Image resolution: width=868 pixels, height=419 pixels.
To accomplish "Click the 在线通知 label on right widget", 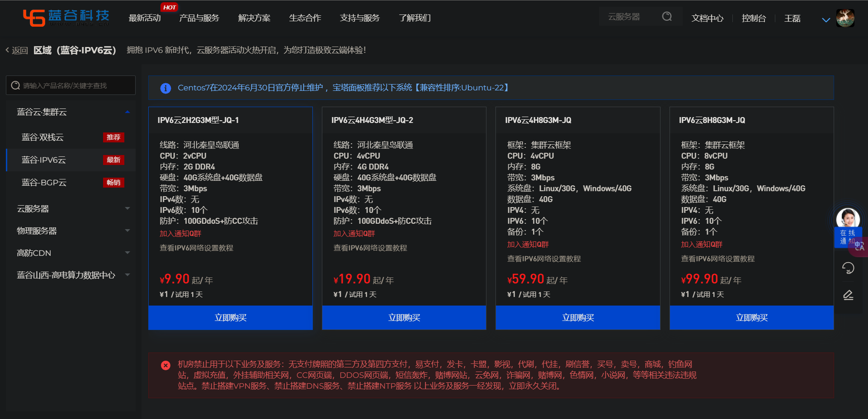I will point(848,237).
